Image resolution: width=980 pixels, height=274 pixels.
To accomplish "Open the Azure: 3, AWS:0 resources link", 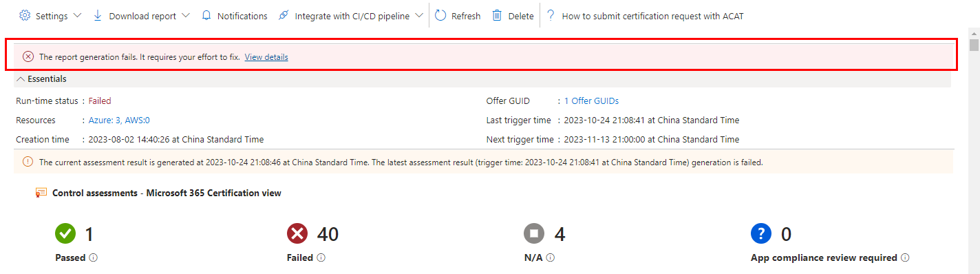I will coord(119,120).
